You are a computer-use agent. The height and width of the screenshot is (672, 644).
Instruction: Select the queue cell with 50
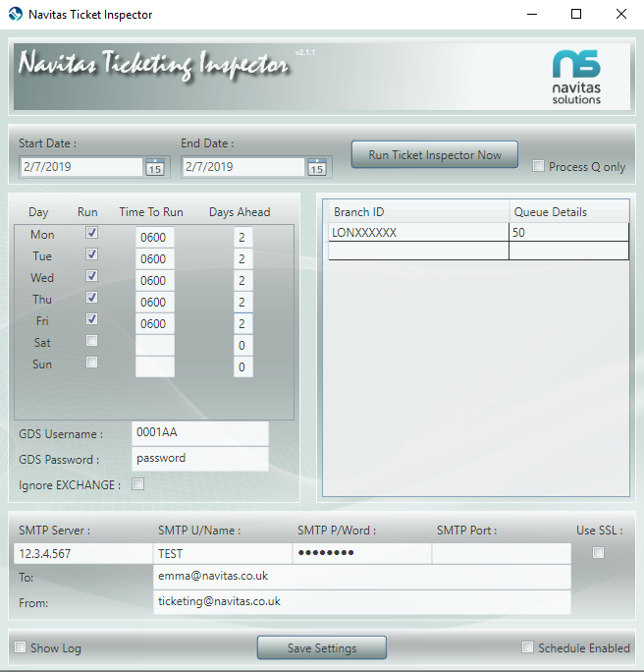(569, 232)
